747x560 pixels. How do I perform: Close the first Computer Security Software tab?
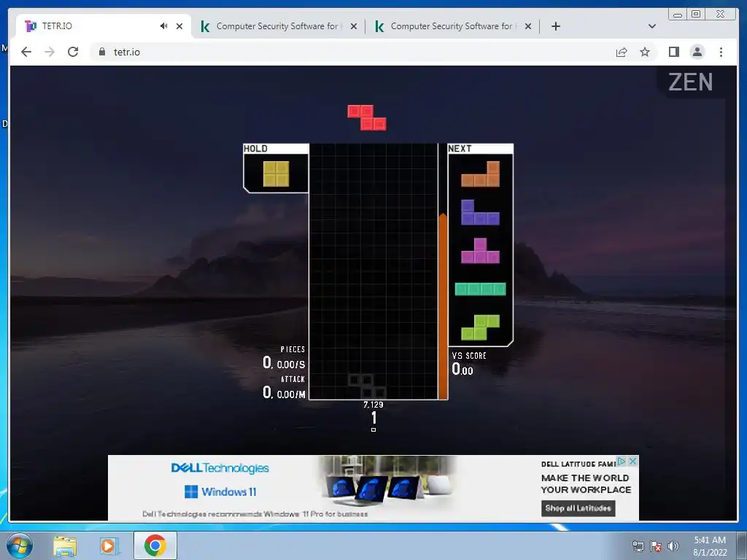pyautogui.click(x=354, y=26)
